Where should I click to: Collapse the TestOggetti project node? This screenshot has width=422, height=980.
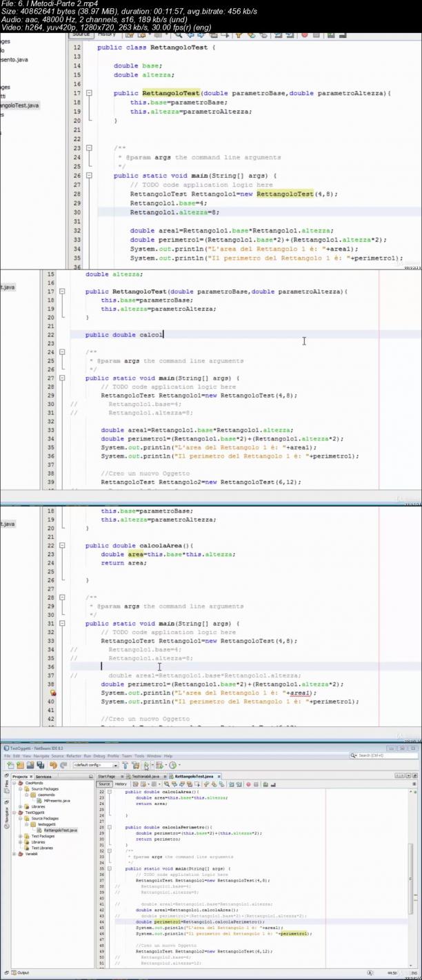(14, 813)
